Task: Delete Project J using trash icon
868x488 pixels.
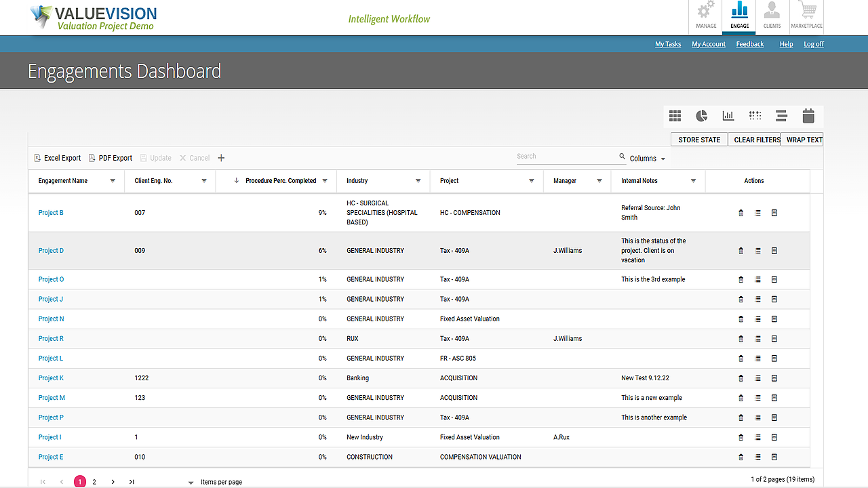Action: [x=741, y=299]
